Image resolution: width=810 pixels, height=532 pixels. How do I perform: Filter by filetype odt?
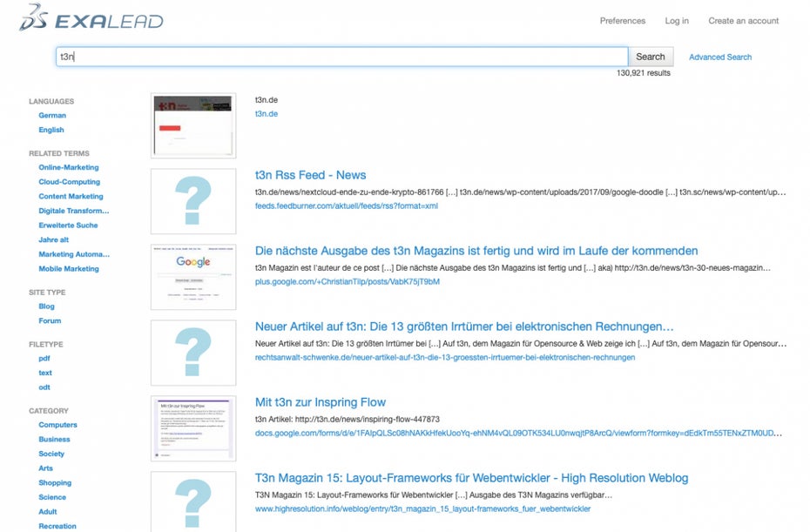point(44,387)
